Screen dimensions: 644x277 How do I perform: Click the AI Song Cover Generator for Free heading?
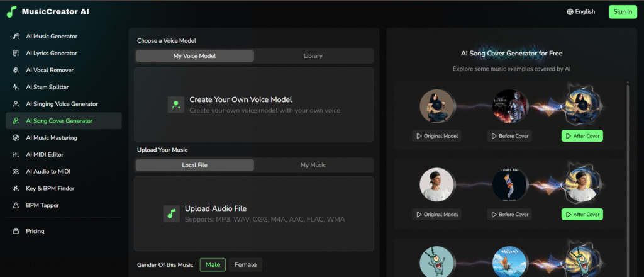pyautogui.click(x=511, y=53)
